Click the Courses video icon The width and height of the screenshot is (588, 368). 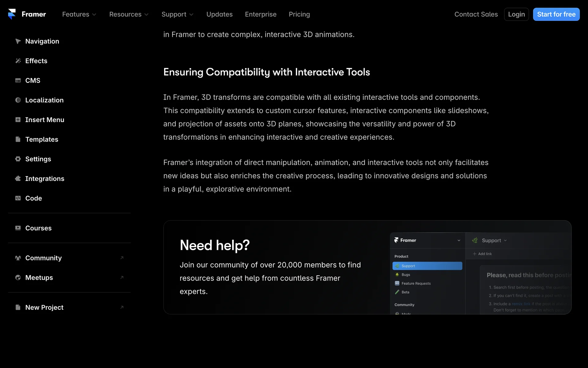tap(18, 228)
